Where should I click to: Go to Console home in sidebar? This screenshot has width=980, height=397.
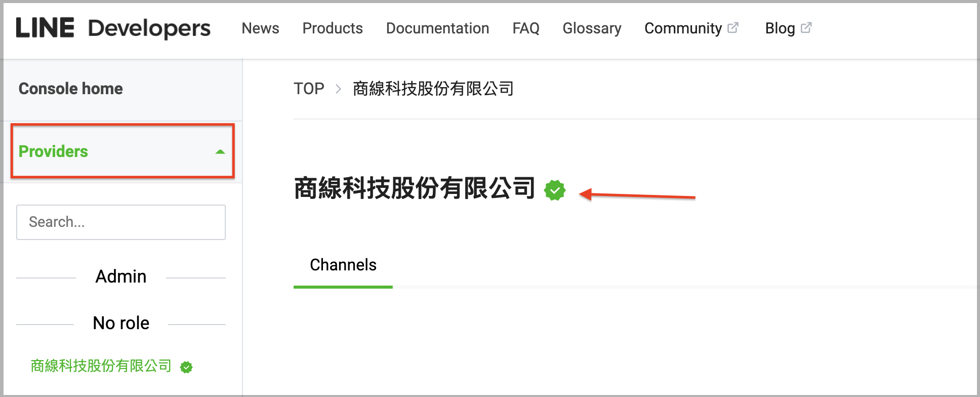coord(71,89)
